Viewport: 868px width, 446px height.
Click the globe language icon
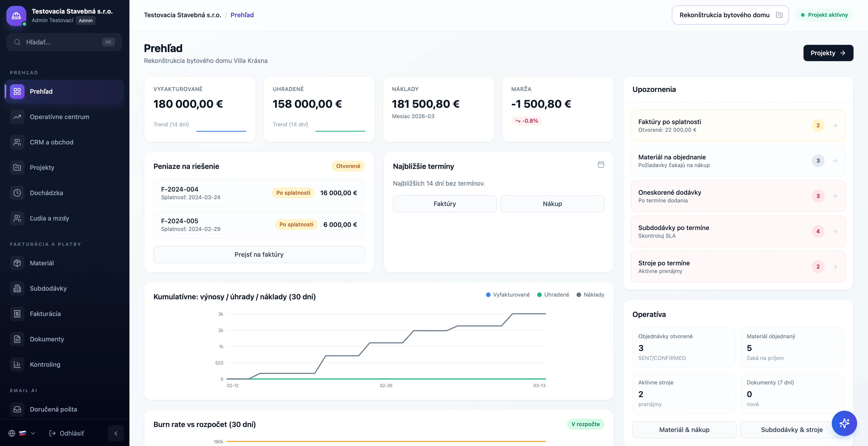click(x=12, y=433)
